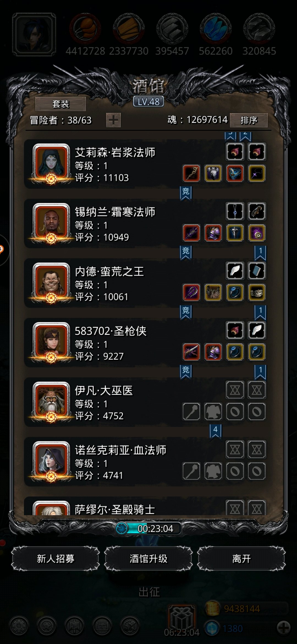Click the refresh timer bar showing 00:23:04

coord(148,528)
